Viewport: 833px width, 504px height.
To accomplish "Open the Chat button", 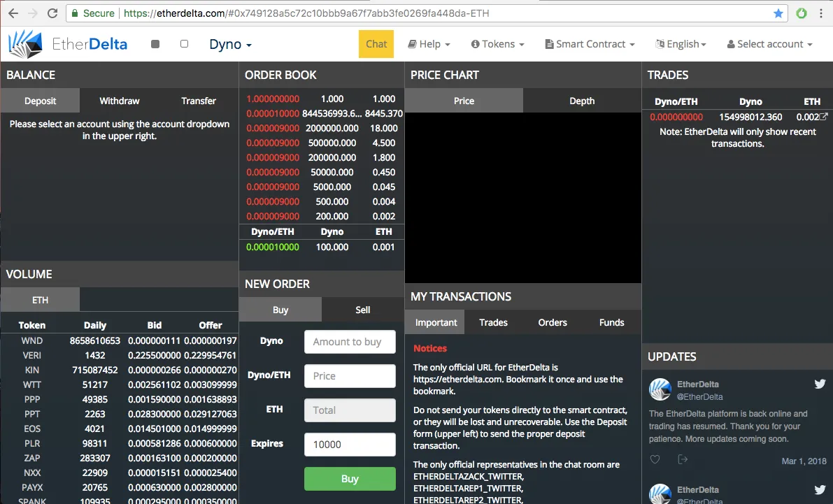I will pyautogui.click(x=376, y=44).
